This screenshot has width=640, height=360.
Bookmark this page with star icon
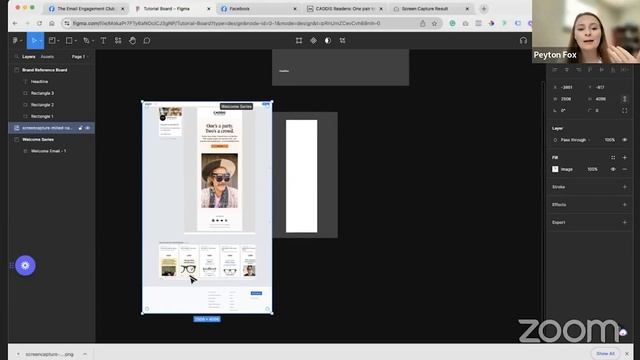tap(434, 23)
